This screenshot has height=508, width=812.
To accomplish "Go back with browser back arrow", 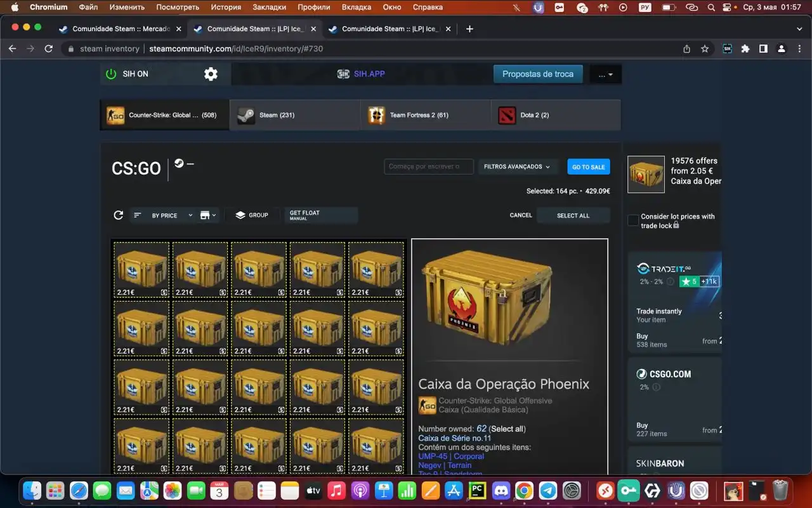I will coord(12,48).
